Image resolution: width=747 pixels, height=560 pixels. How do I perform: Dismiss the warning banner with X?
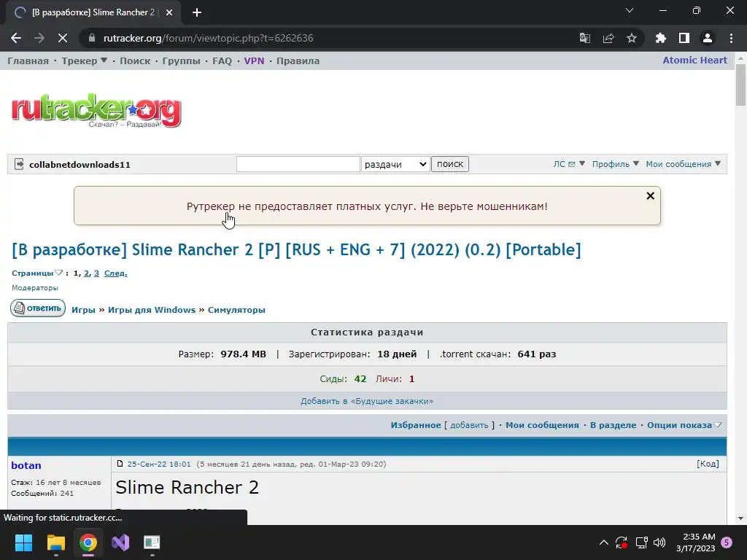[650, 195]
